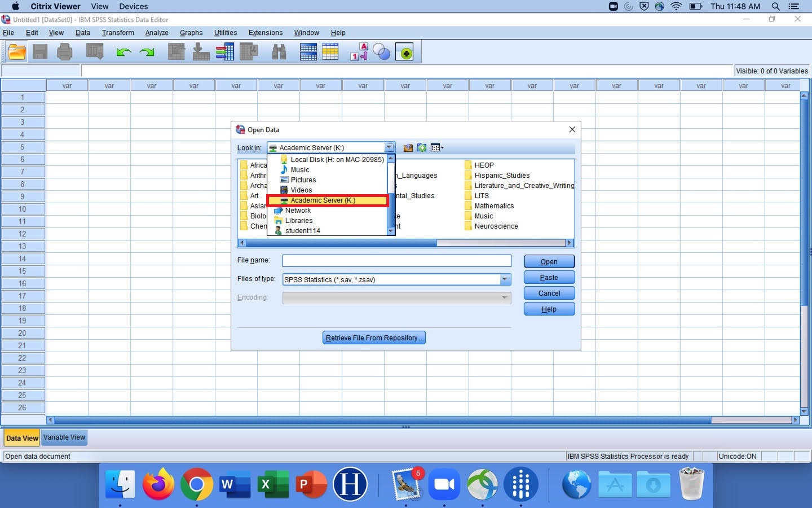Open the Utilities menu

(x=226, y=33)
